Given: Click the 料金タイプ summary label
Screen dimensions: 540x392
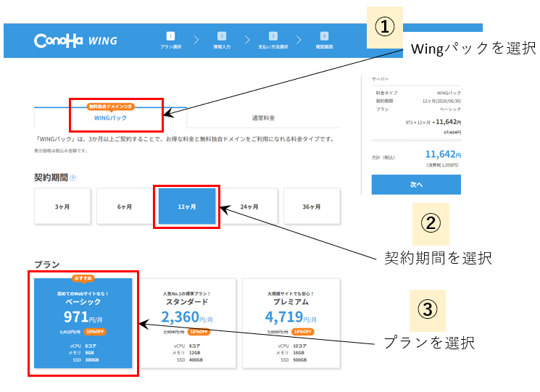Looking at the screenshot, I should tap(387, 93).
